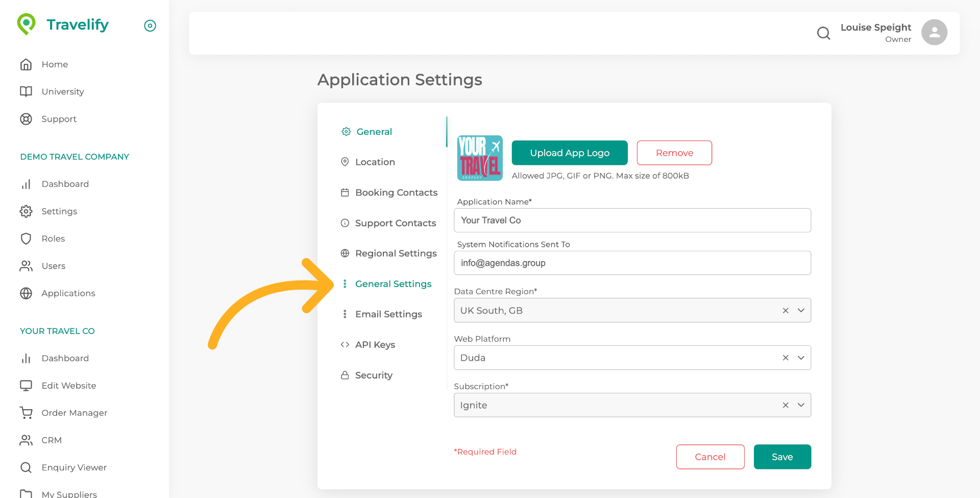This screenshot has height=498, width=980.
Task: Click the Your Travel Co logo thumbnail
Action: pos(479,158)
